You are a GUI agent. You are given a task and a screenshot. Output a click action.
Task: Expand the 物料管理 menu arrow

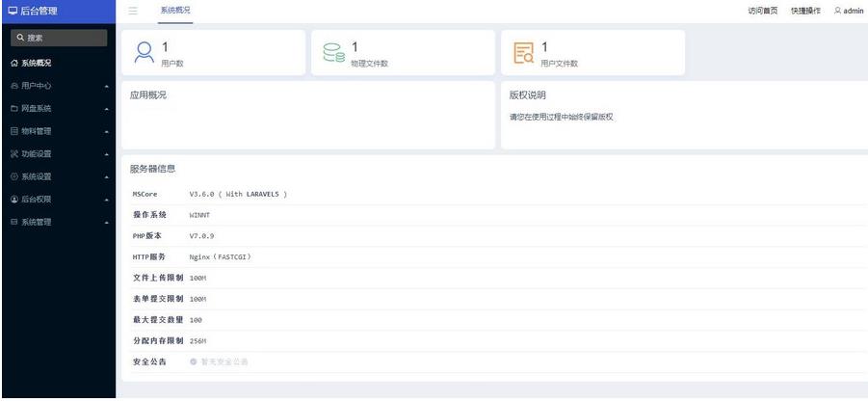(x=106, y=132)
